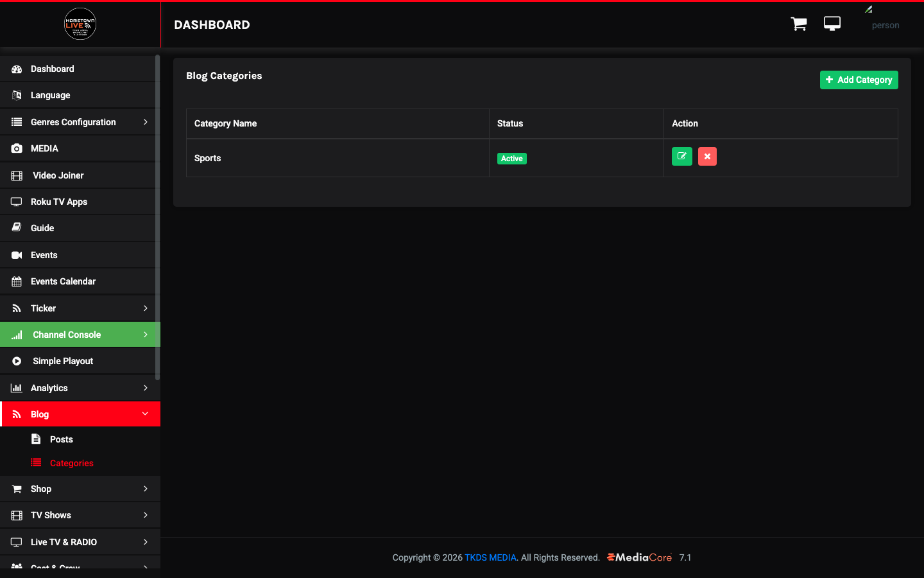
Task: Click the Events video camera icon
Action: pos(17,255)
